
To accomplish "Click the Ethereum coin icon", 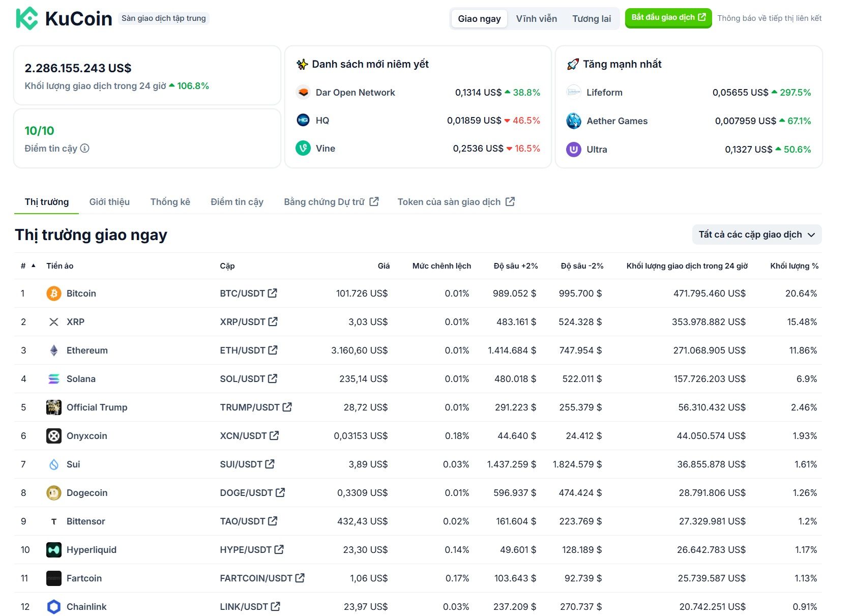I will (54, 350).
